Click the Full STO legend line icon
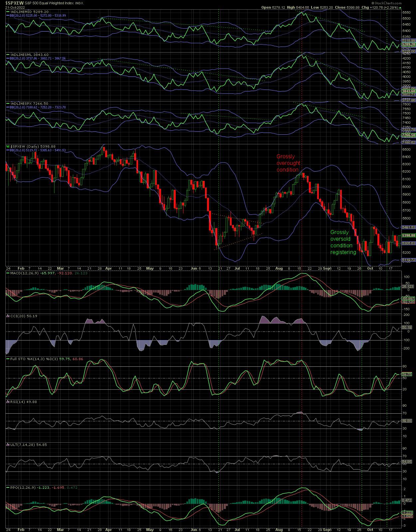 pos(8,359)
